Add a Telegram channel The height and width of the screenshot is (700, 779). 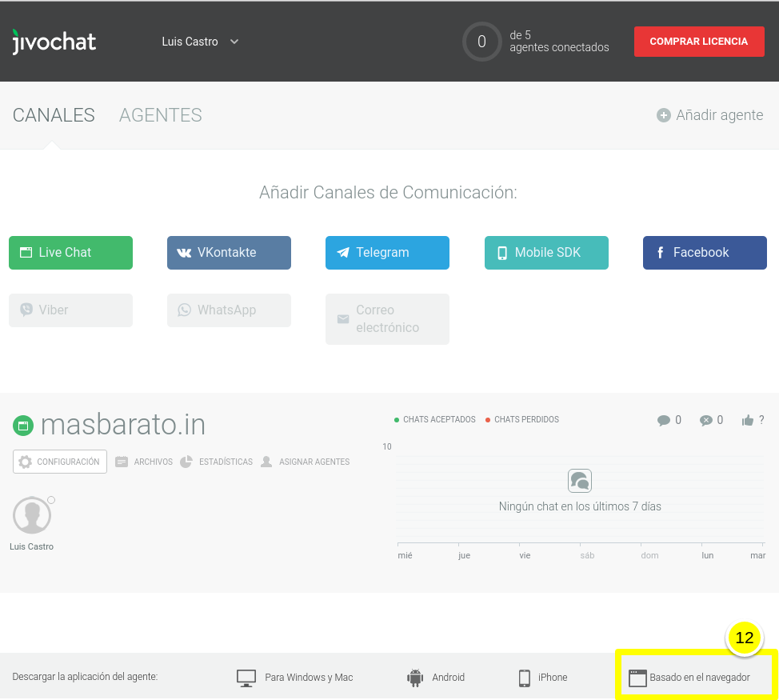point(387,252)
